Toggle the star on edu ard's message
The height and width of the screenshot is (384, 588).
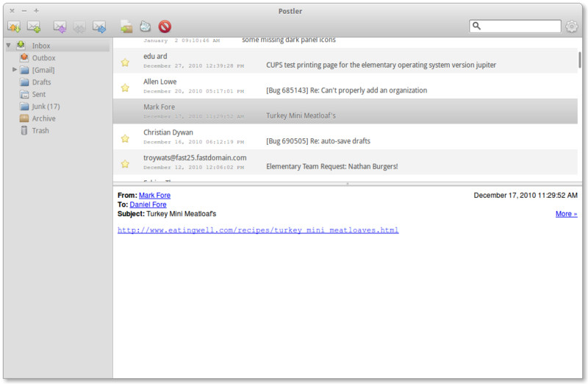(x=125, y=63)
